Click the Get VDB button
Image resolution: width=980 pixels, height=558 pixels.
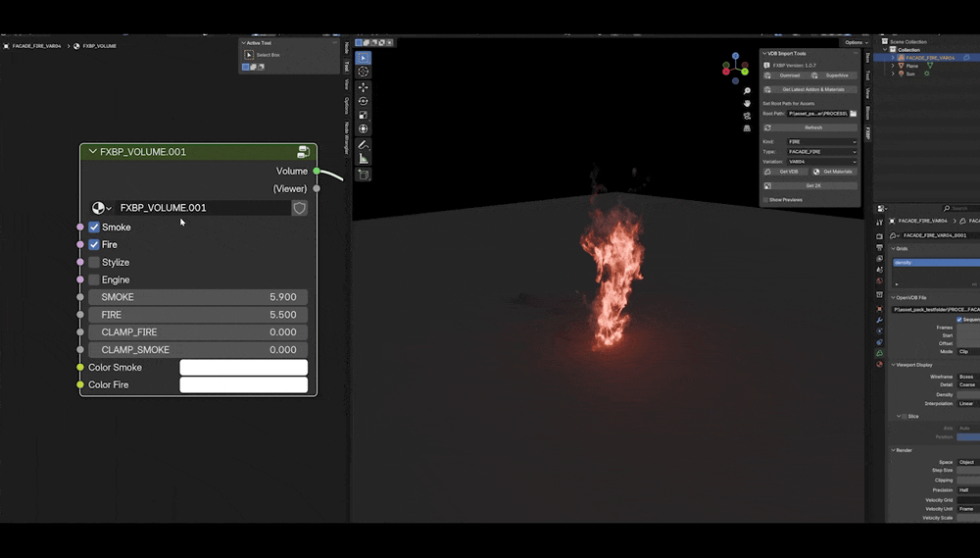785,172
